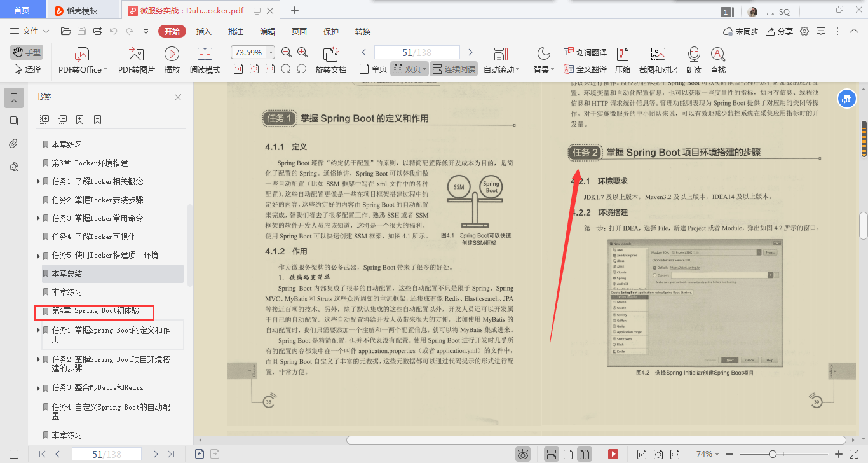Open the attachments paperclip panel
The height and width of the screenshot is (463, 868).
pos(14,144)
